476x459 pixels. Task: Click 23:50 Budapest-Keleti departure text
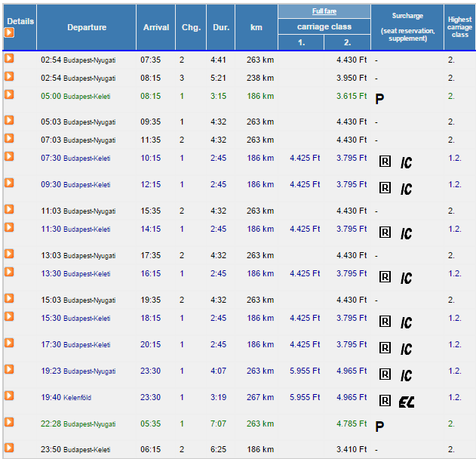75,450
